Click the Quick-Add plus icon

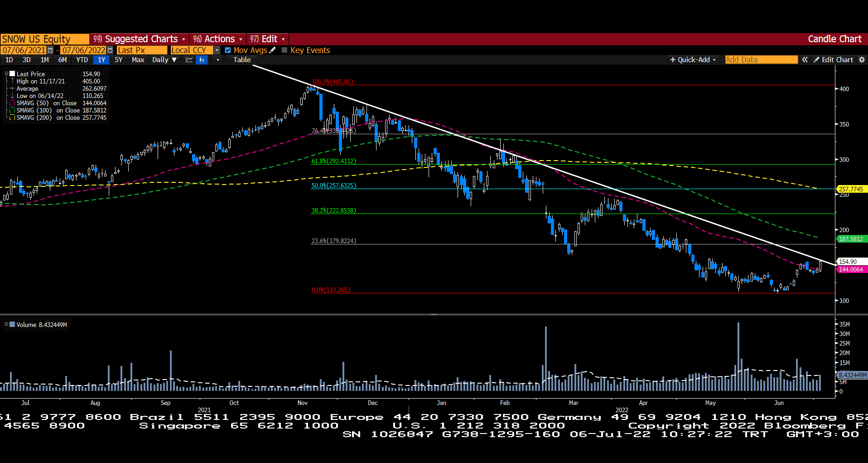point(673,60)
